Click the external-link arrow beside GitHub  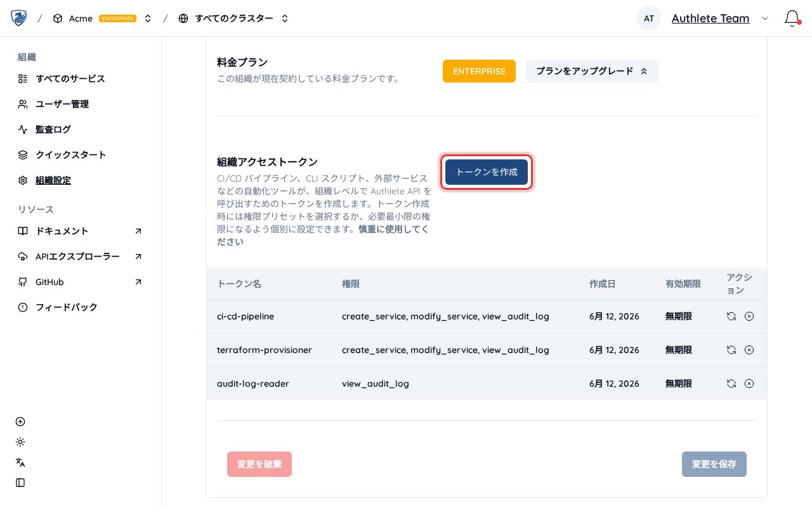coord(138,282)
